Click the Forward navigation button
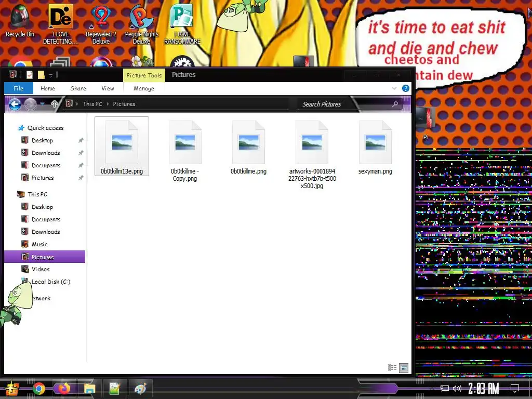The image size is (532, 399). tap(30, 104)
